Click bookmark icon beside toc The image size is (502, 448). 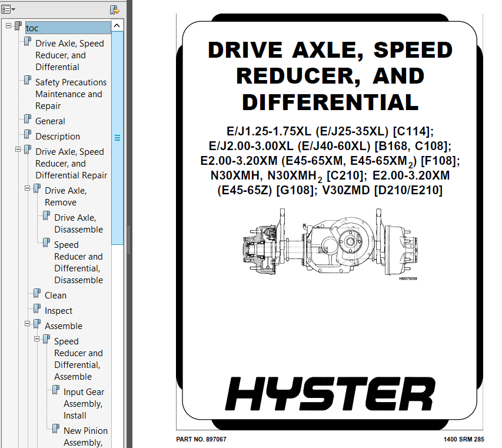point(18,26)
